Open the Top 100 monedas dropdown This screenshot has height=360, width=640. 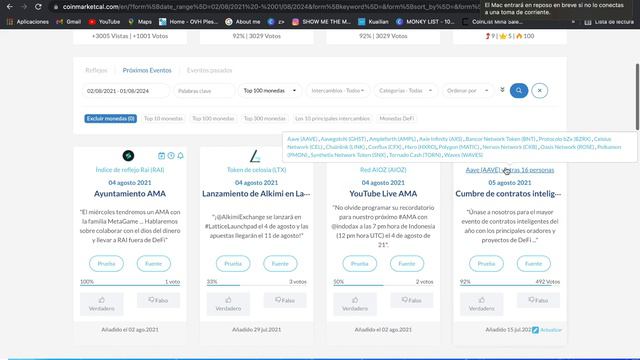270,91
